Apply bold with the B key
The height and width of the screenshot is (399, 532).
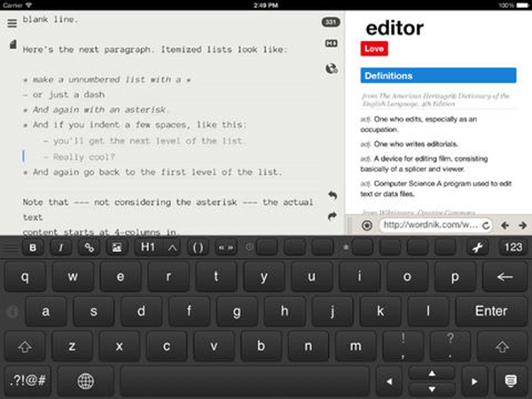point(33,247)
